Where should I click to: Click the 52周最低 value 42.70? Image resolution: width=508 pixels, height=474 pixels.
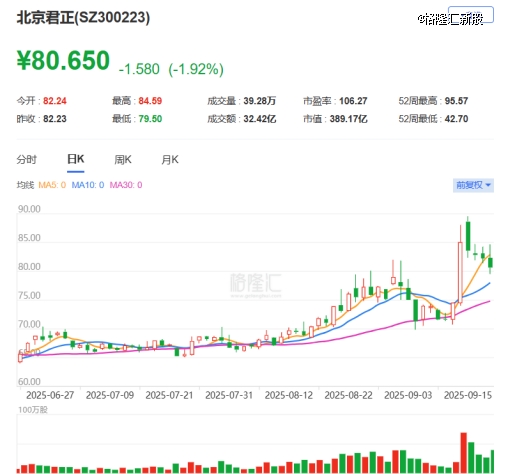456,119
